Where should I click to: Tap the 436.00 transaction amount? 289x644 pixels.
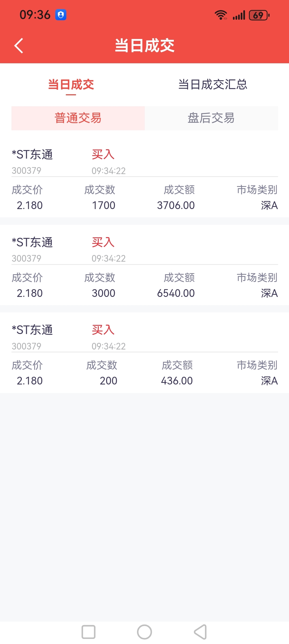point(177,381)
